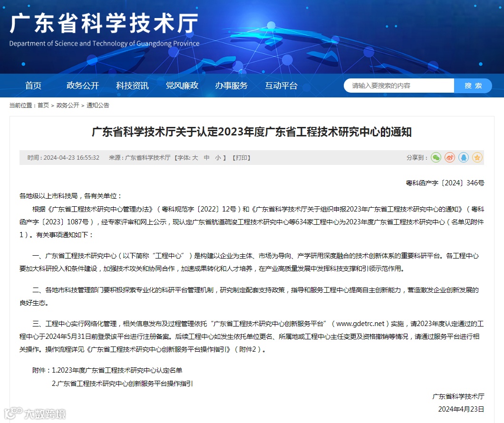The width and height of the screenshot is (504, 423).
Task: Select the source label 来源:广东省科学技术厅
Action: pos(139,158)
